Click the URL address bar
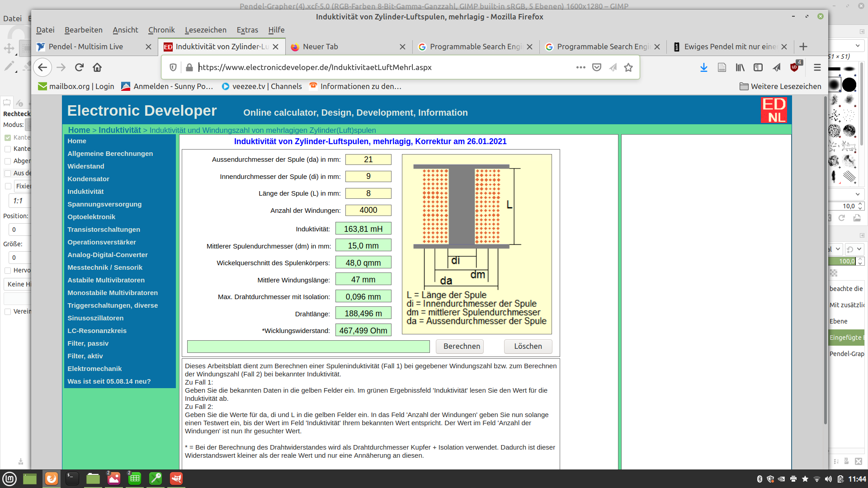868x488 pixels. coord(384,67)
